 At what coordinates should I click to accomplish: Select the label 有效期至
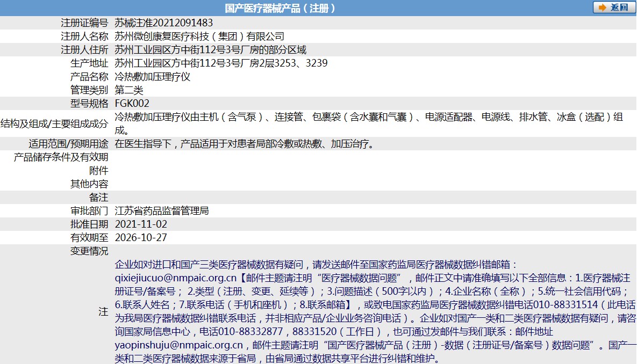(89, 237)
